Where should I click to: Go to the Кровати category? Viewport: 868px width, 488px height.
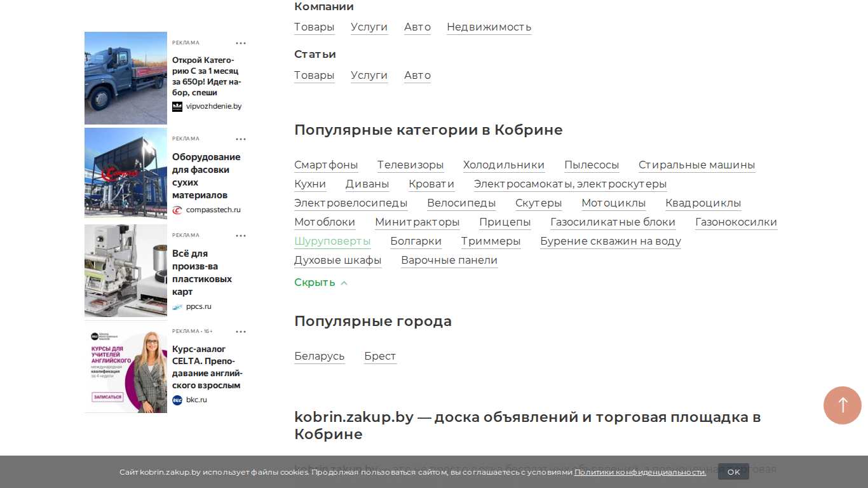[x=431, y=184]
